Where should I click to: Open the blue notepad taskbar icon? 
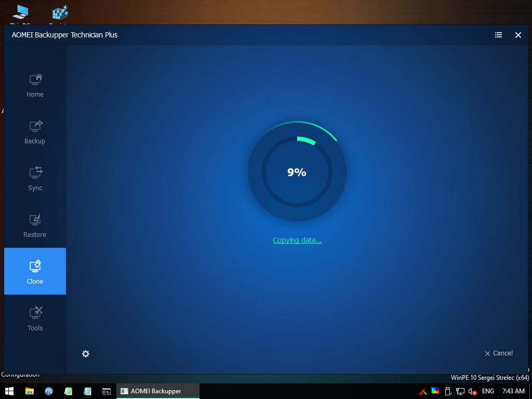click(87, 391)
